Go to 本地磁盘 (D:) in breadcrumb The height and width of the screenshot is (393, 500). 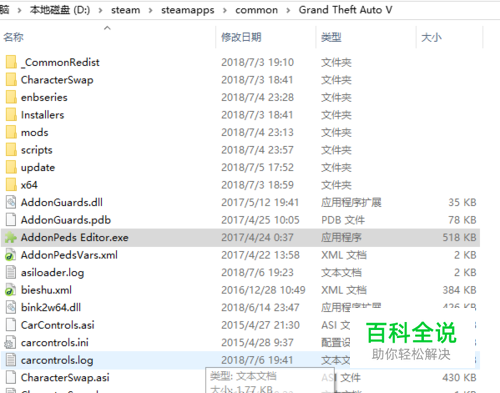tap(60, 10)
